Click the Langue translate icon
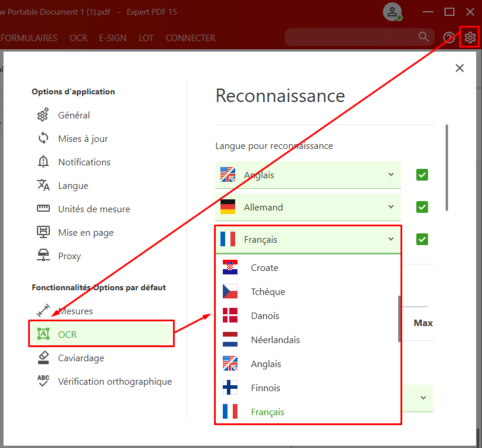The height and width of the screenshot is (448, 482). (43, 185)
